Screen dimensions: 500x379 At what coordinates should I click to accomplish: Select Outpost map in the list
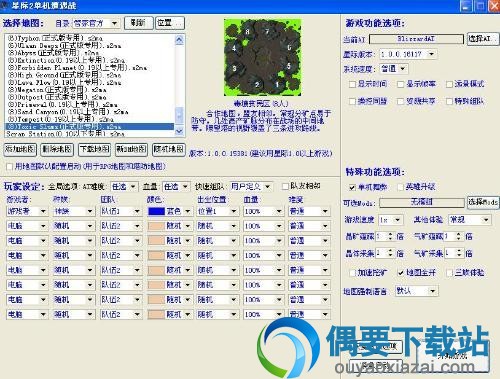coord(90,97)
